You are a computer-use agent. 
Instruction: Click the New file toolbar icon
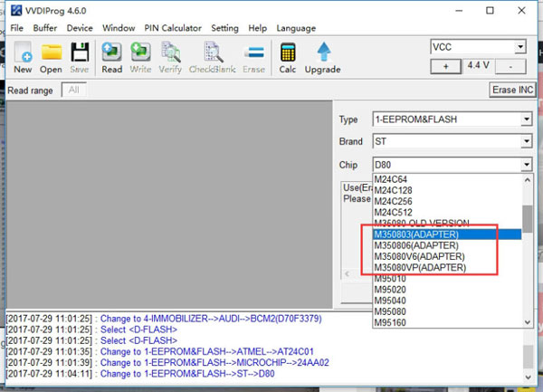tap(23, 58)
